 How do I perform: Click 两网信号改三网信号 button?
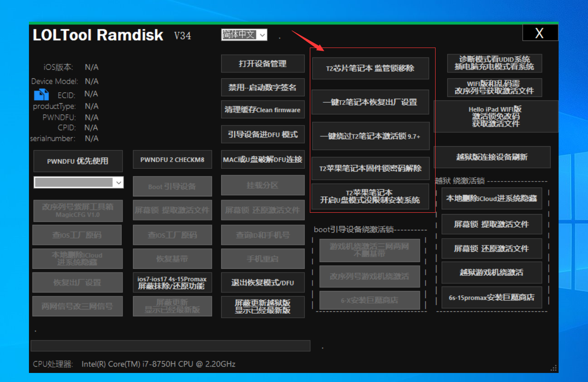coord(77,306)
